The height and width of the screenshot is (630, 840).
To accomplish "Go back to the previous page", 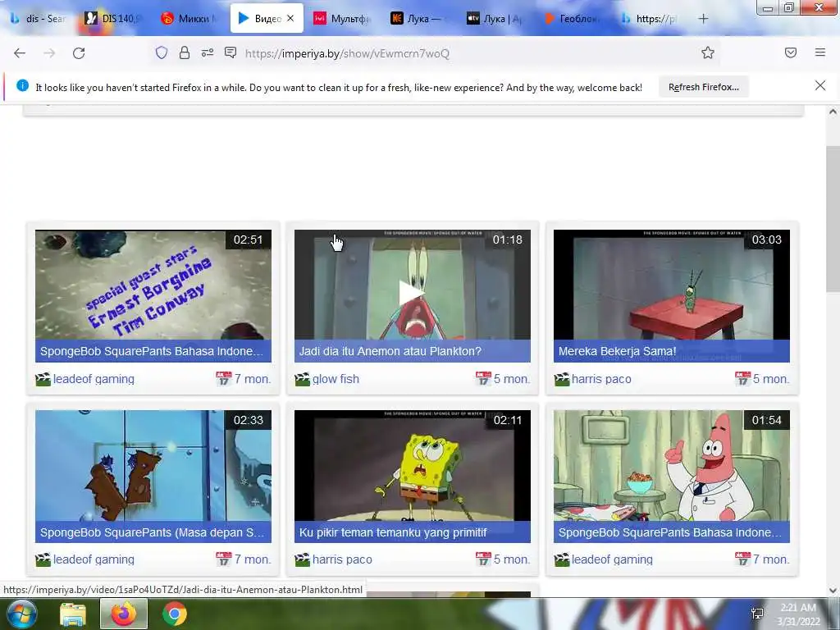I will pyautogui.click(x=20, y=53).
